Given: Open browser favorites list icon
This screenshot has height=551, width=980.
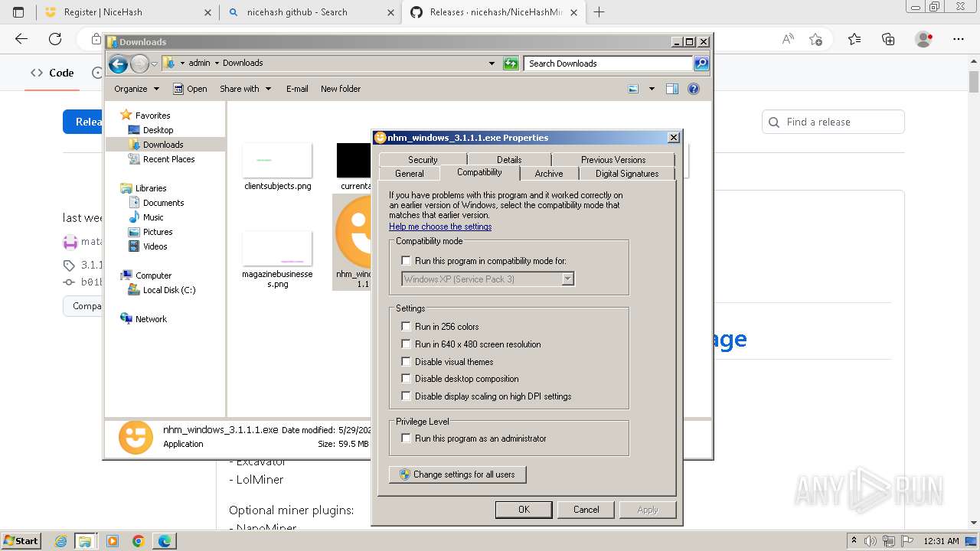Looking at the screenshot, I should [854, 39].
